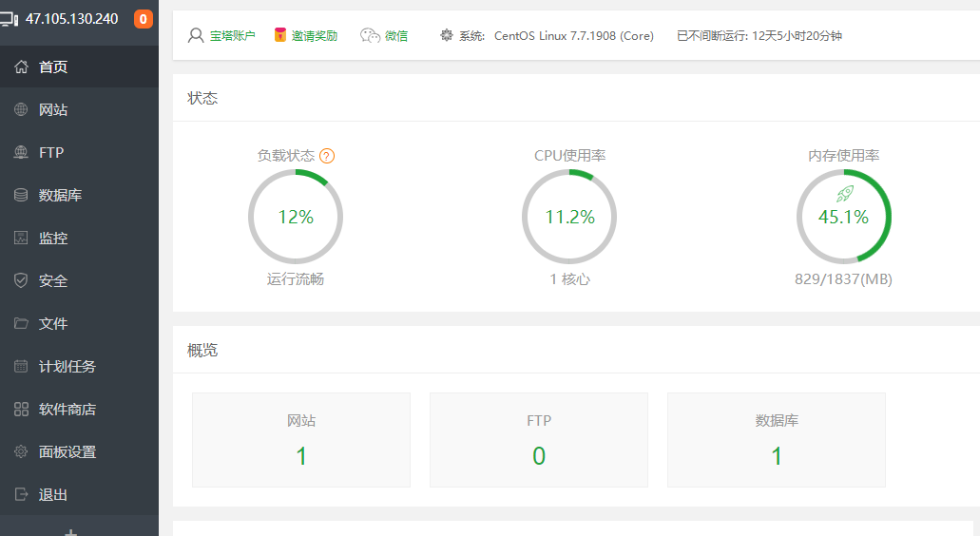This screenshot has height=536, width=980.
Task: Click the user account icon in top bar
Action: point(196,35)
